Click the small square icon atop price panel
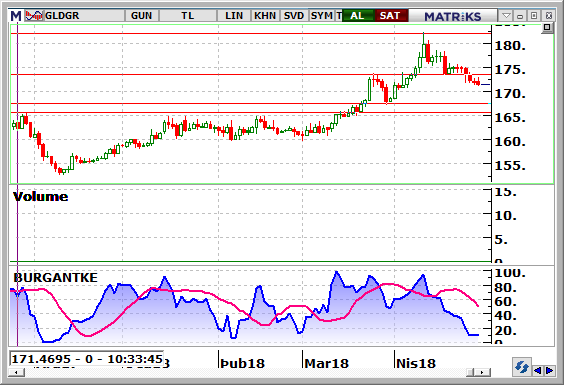The height and width of the screenshot is (385, 564). 547,28
